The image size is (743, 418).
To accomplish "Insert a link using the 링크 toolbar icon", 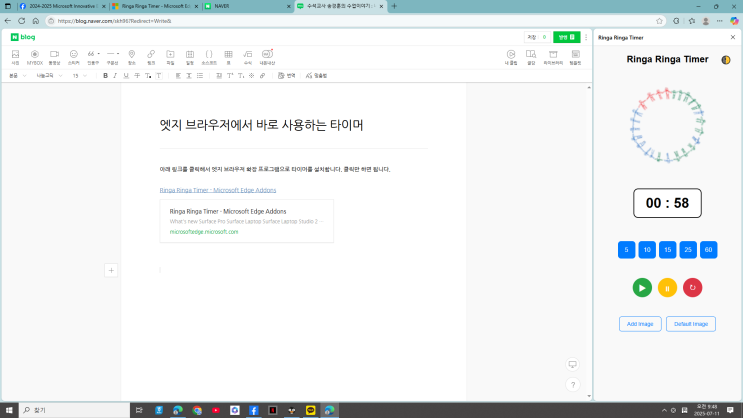I will pos(151,56).
